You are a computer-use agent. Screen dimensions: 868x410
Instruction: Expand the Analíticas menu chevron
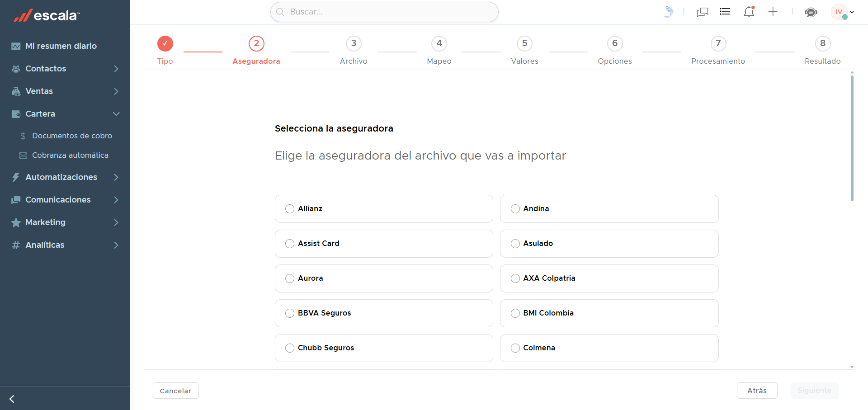pyautogui.click(x=116, y=245)
